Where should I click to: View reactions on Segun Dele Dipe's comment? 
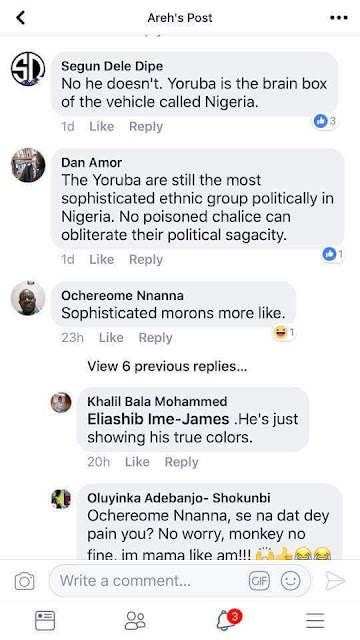[325, 121]
